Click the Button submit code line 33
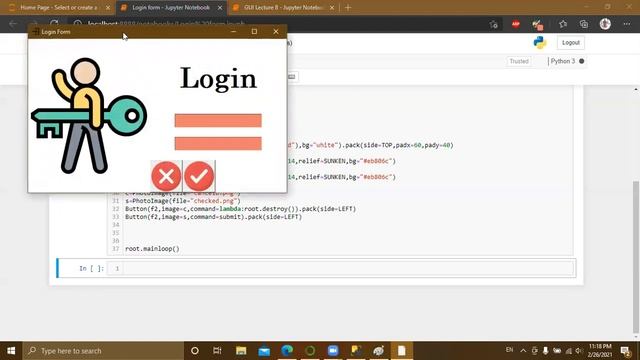This screenshot has height=360, width=640. 213,217
